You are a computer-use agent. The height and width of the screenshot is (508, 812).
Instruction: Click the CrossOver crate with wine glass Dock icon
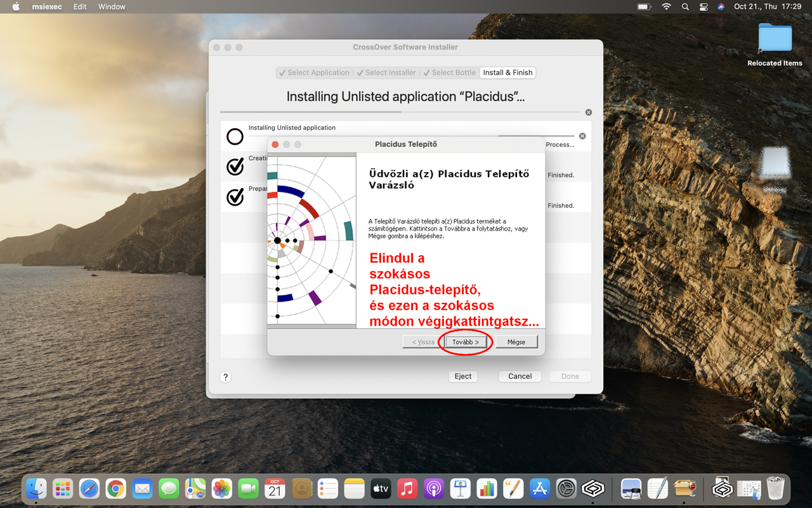point(684,488)
